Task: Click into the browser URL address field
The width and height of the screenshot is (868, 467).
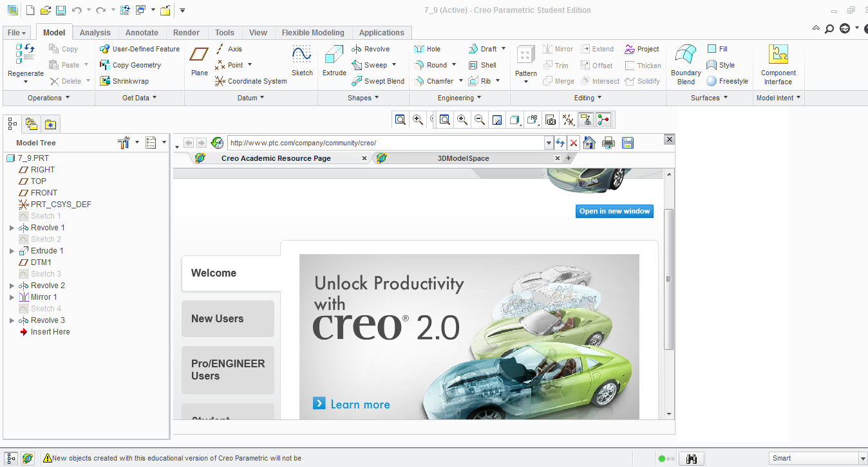Action: click(386, 143)
